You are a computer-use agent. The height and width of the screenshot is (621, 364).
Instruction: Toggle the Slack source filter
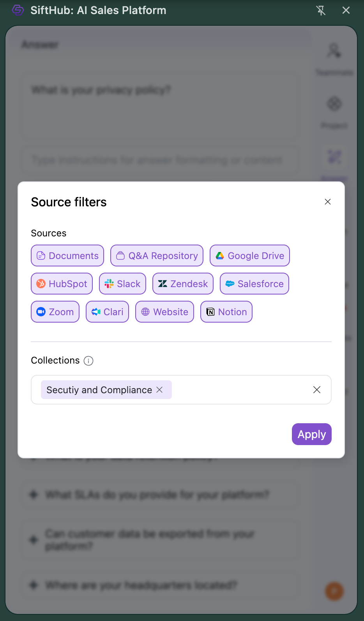pos(122,284)
